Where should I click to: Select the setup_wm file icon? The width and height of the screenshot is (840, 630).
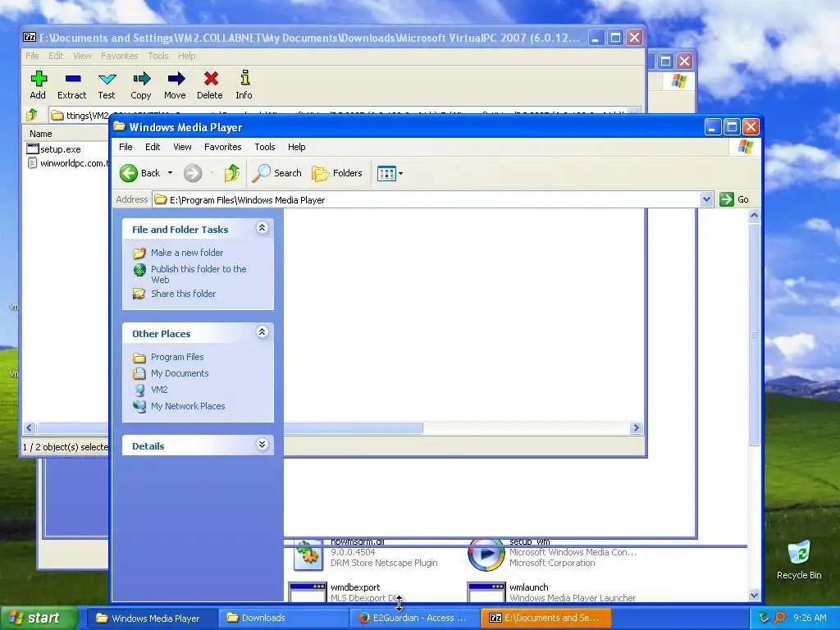[486, 555]
